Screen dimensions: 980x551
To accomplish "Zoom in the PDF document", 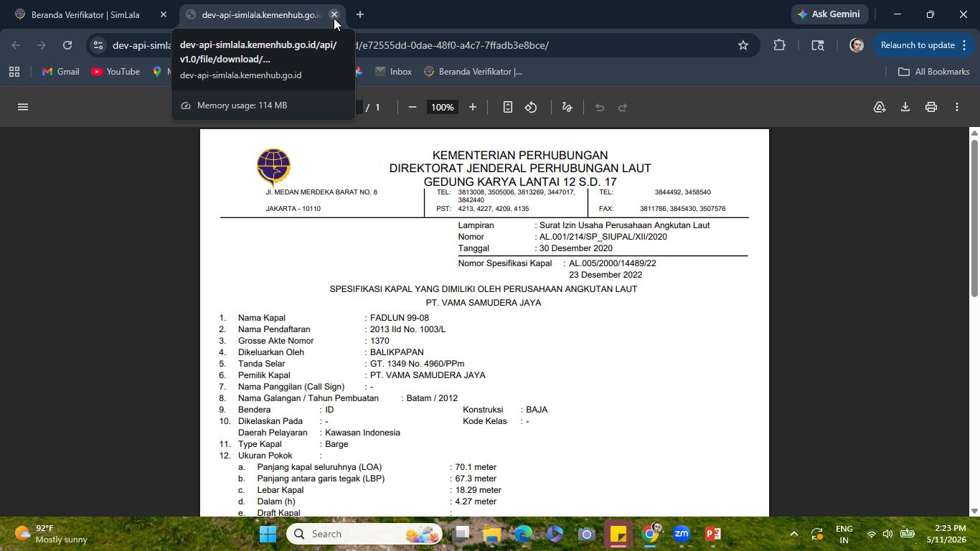I will click(x=472, y=107).
